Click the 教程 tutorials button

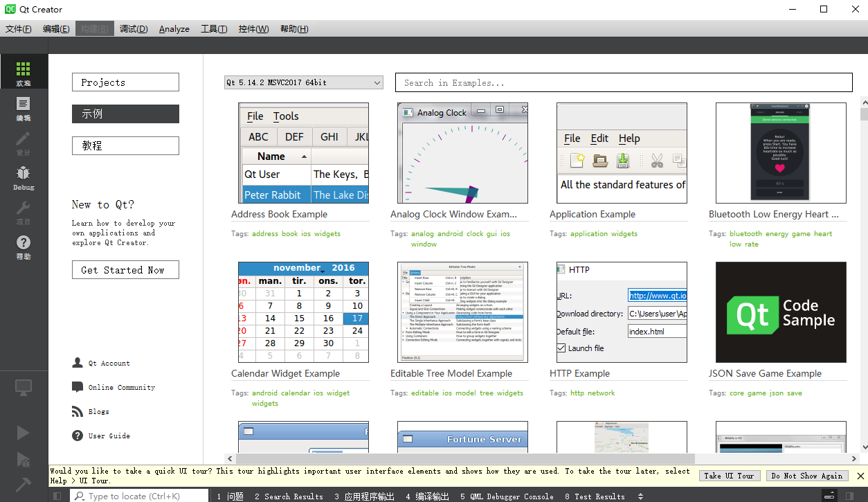(125, 145)
